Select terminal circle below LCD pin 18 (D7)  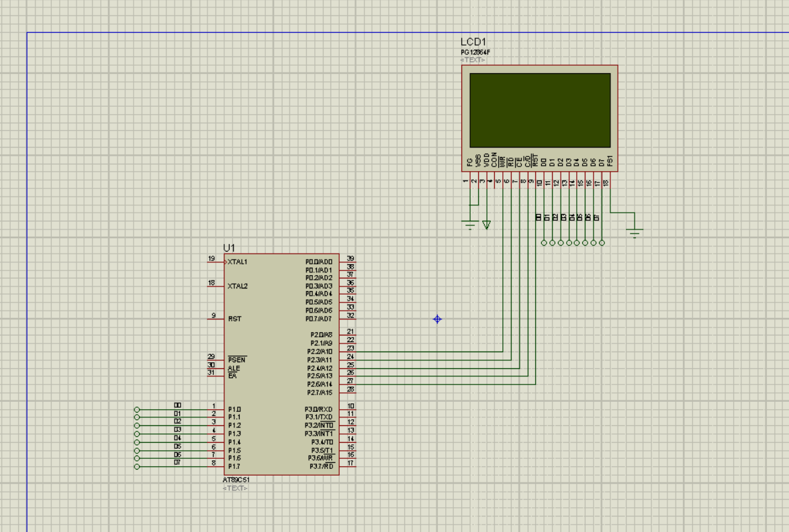602,243
